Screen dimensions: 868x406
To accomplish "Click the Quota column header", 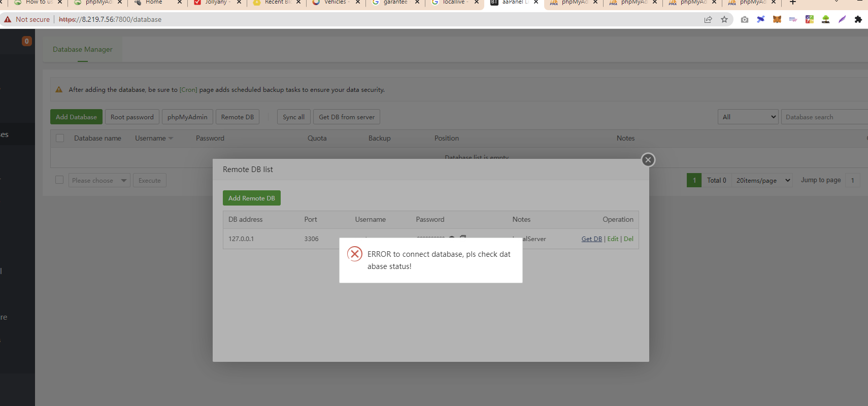I will (317, 138).
